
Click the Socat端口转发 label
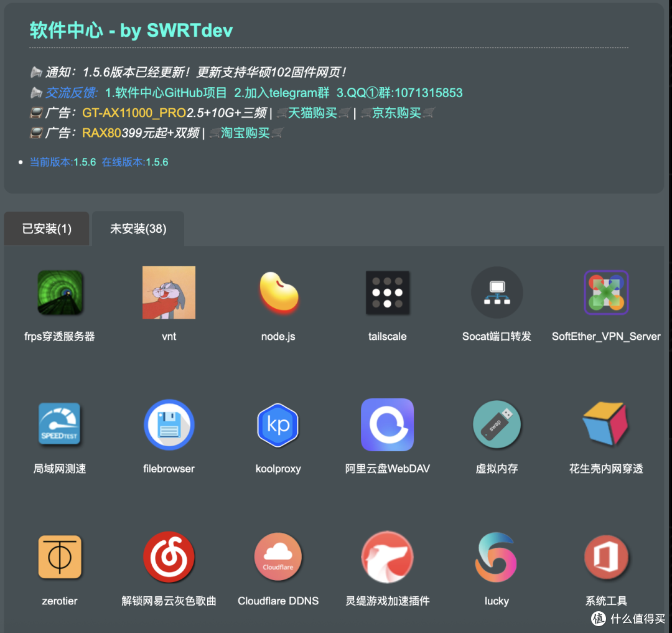tap(497, 337)
